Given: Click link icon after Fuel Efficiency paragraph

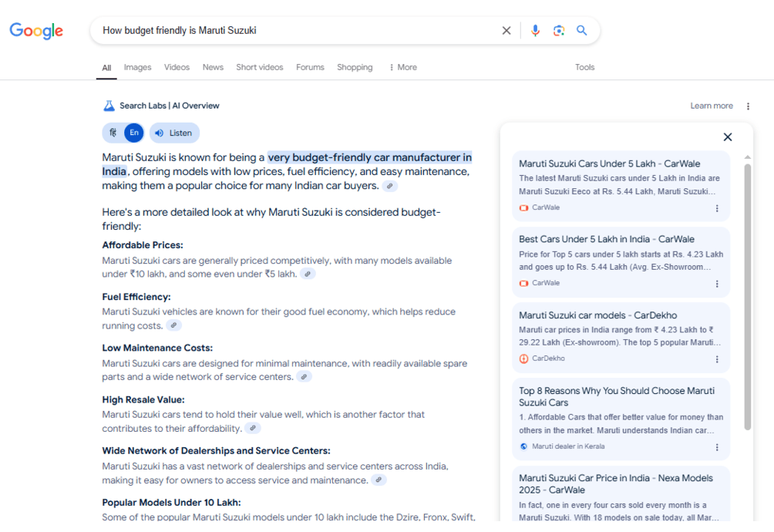Looking at the screenshot, I should tap(174, 326).
